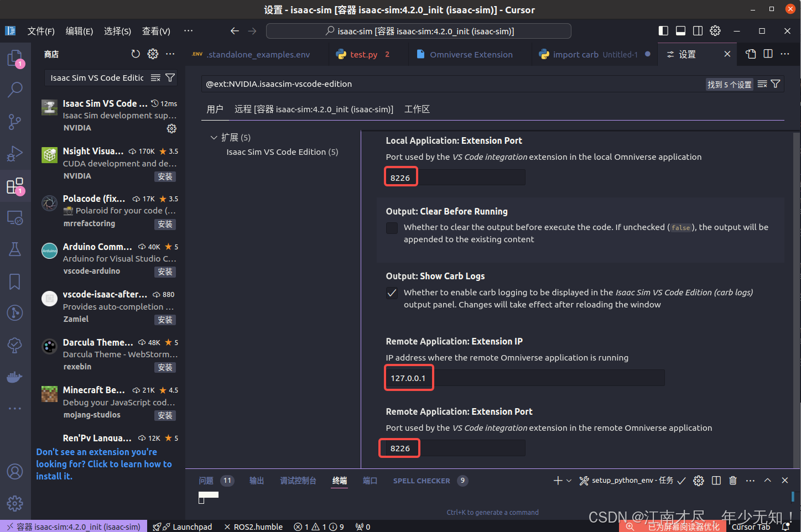Maximize the panel with the chevron up

[x=768, y=481]
